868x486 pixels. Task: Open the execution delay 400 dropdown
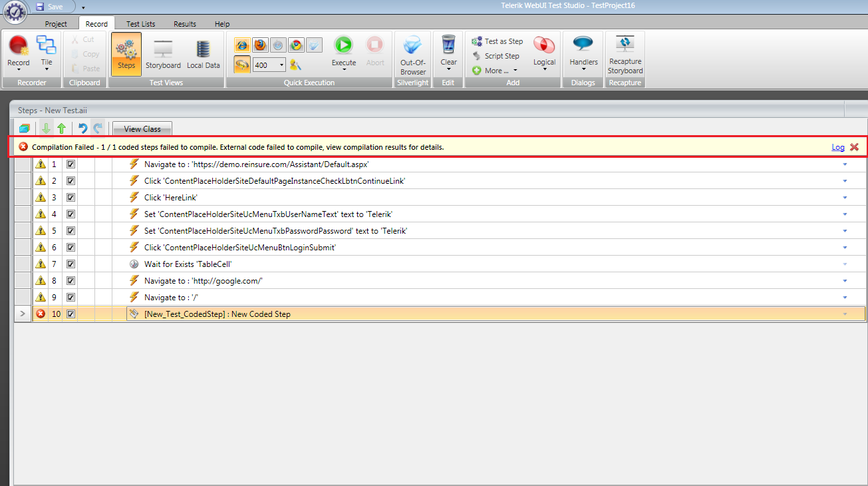282,65
